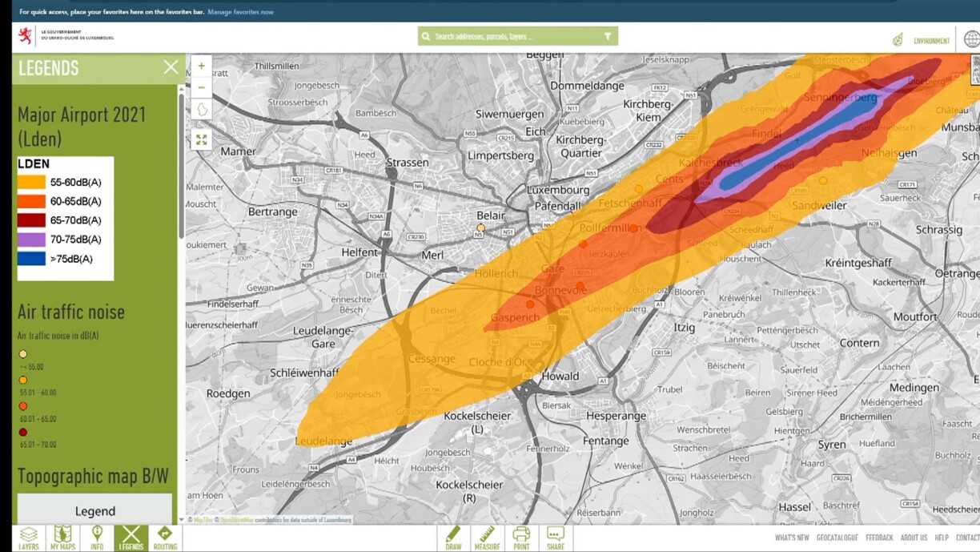Activate the Measure tool
980x552 pixels.
click(487, 538)
